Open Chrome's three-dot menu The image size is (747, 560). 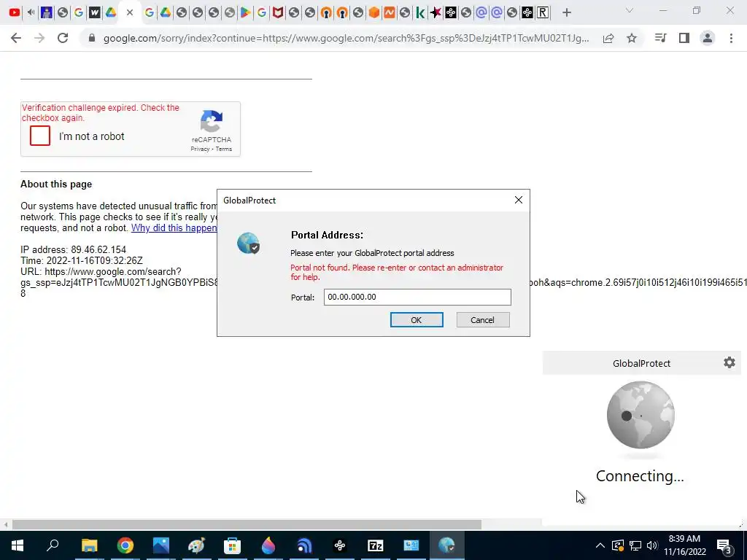[x=731, y=38]
